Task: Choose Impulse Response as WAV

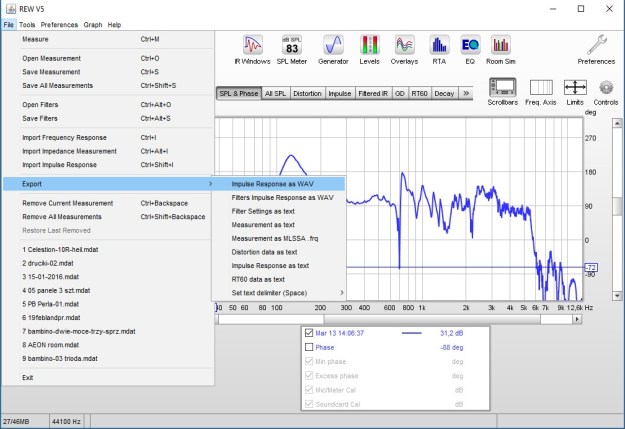Action: pyautogui.click(x=272, y=184)
